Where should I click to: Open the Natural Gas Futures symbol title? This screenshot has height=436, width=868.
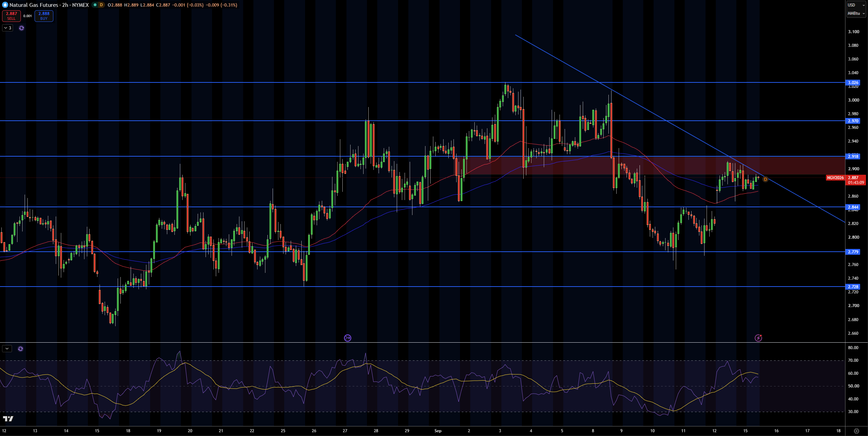tap(49, 5)
